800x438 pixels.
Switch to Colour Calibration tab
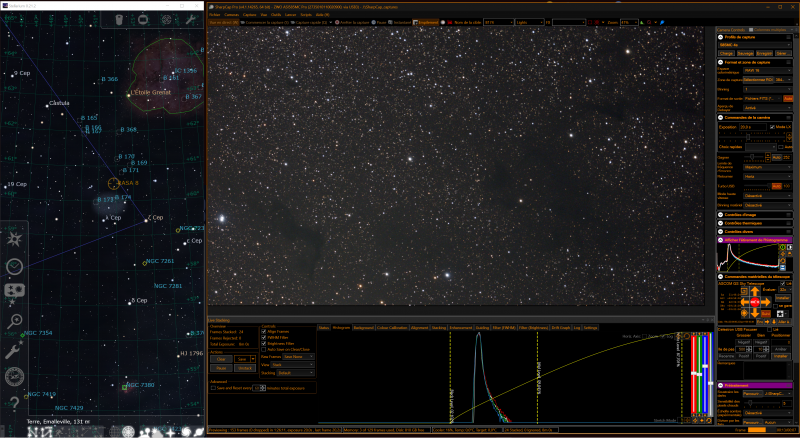coord(392,328)
